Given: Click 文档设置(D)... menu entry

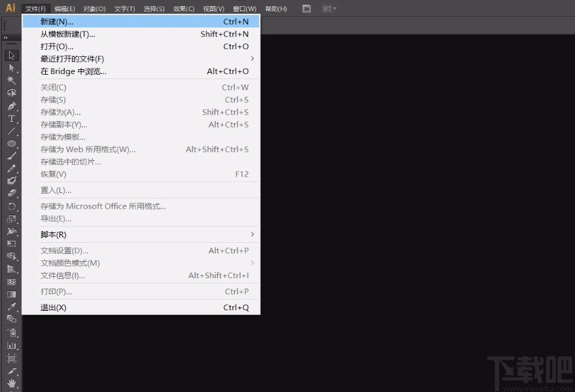Looking at the screenshot, I should tap(141, 251).
